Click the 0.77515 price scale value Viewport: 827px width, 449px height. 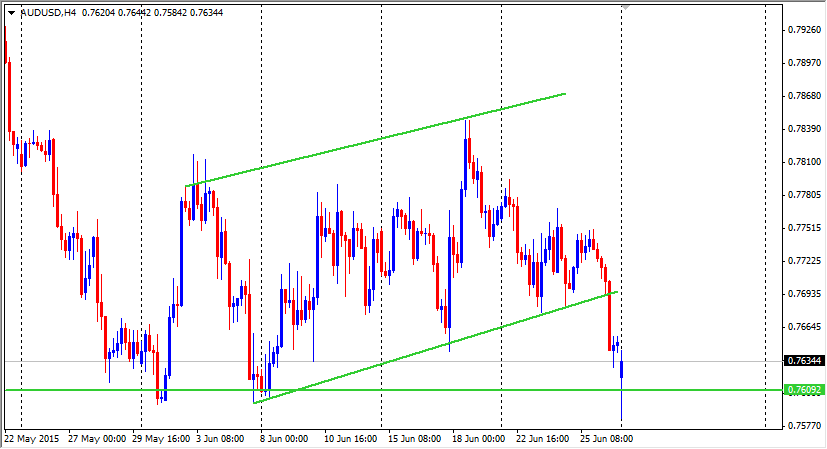tap(804, 228)
